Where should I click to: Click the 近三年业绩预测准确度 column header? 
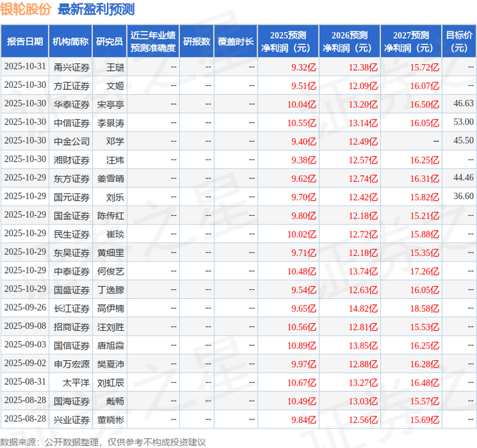[153, 42]
